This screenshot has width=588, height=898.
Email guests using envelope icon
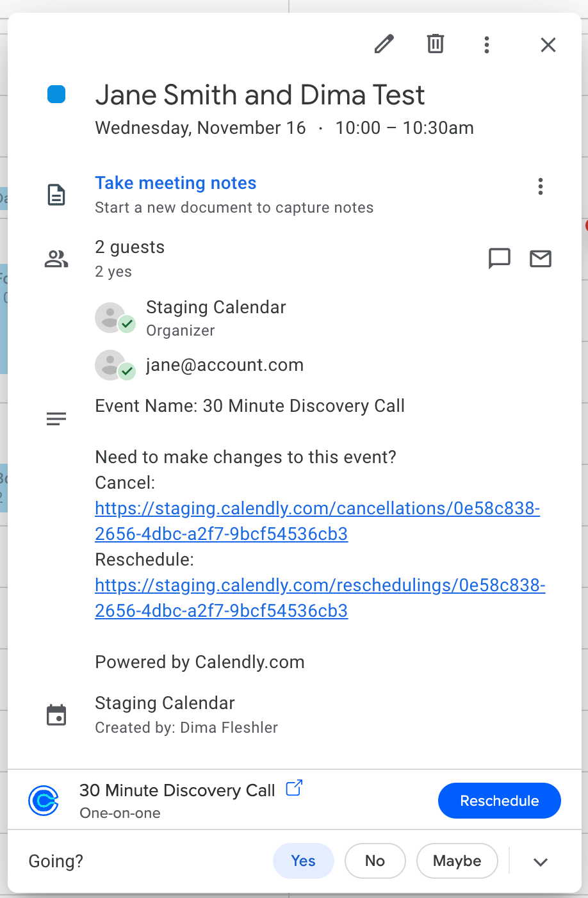pos(541,258)
